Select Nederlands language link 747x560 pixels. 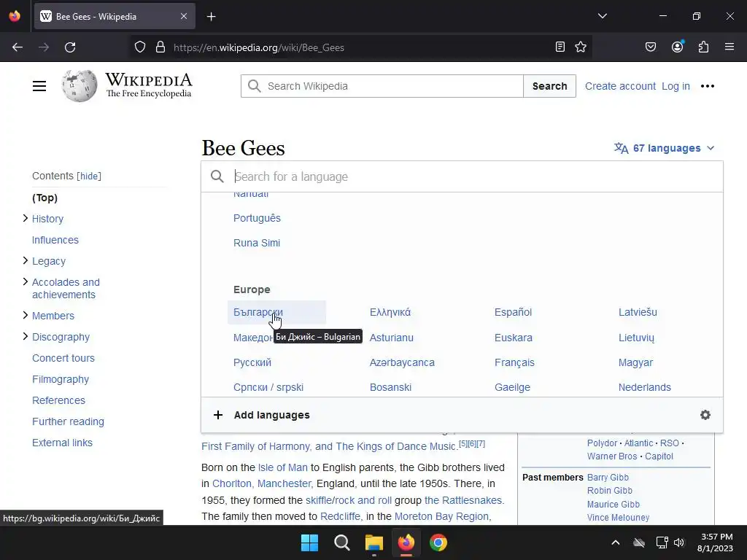point(645,387)
